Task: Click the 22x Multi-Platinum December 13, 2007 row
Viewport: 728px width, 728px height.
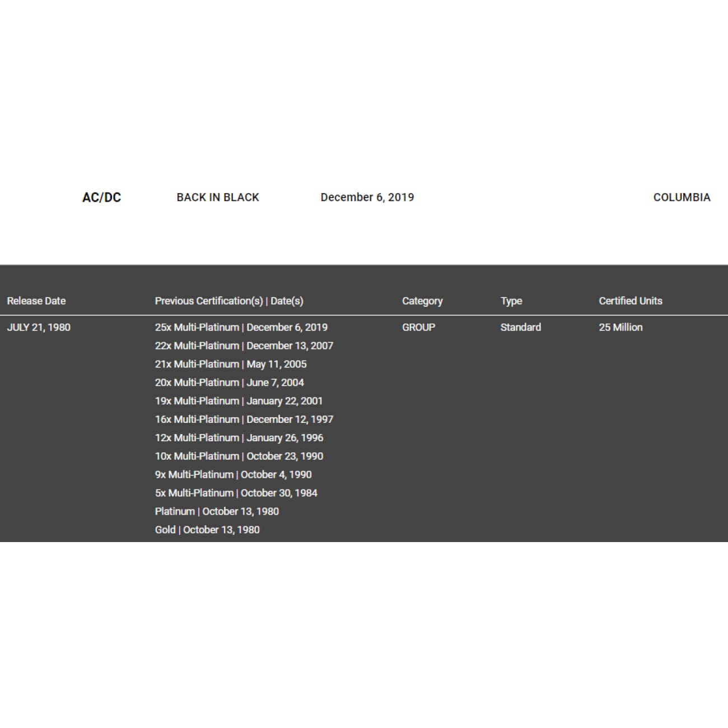Action: [x=244, y=346]
